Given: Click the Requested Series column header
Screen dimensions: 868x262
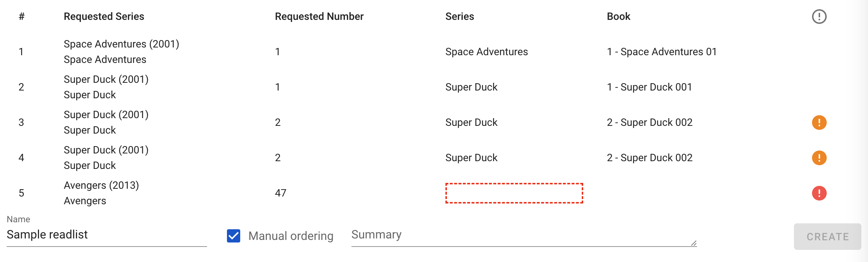Looking at the screenshot, I should 104,17.
